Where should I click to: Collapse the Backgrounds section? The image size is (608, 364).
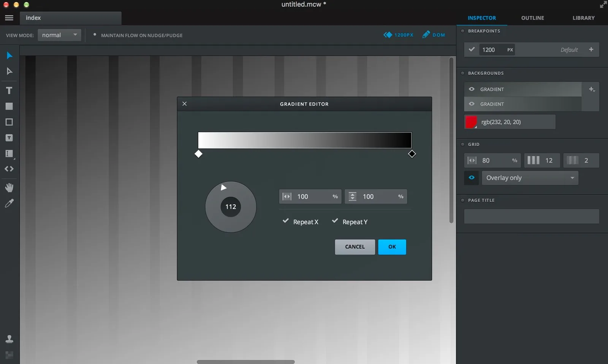(462, 73)
